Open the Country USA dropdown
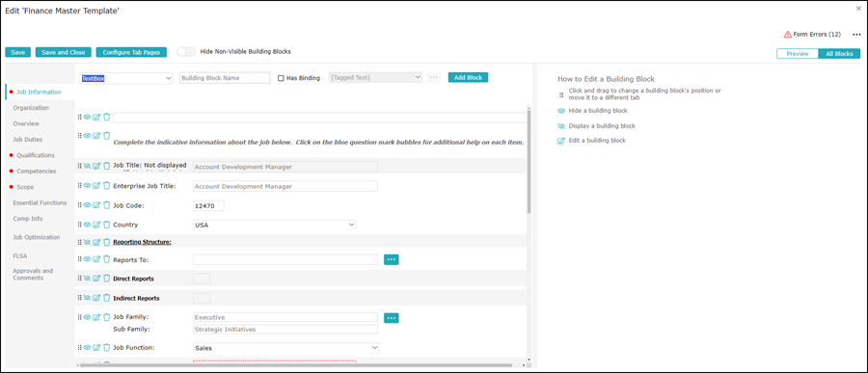Screen dimensions: 868x373 pos(274,226)
